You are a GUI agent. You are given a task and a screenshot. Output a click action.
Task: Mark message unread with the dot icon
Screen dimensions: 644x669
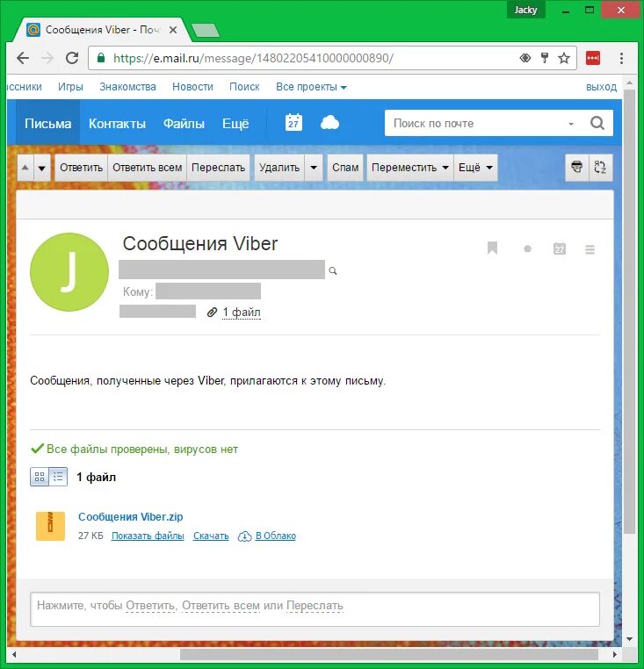point(527,248)
